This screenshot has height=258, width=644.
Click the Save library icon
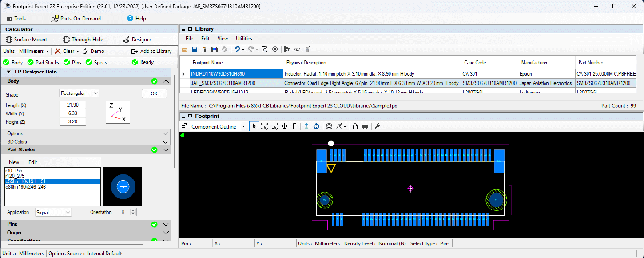tap(195, 49)
